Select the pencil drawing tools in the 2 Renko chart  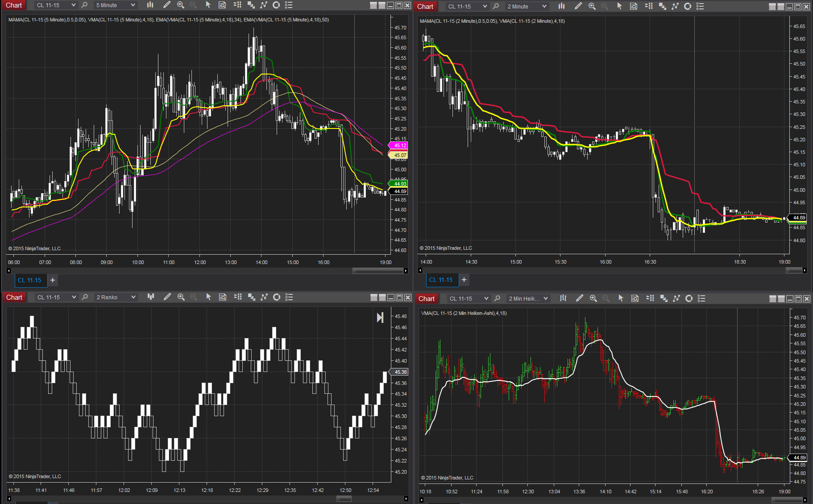pyautogui.click(x=167, y=297)
